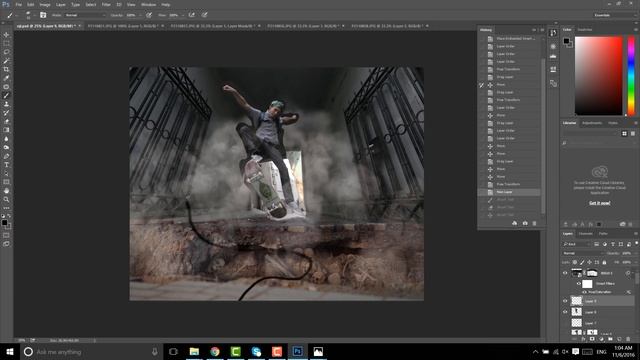The height and width of the screenshot is (360, 640).
Task: Toggle visibility of Hue/Saturation smart filter
Action: pyautogui.click(x=584, y=292)
